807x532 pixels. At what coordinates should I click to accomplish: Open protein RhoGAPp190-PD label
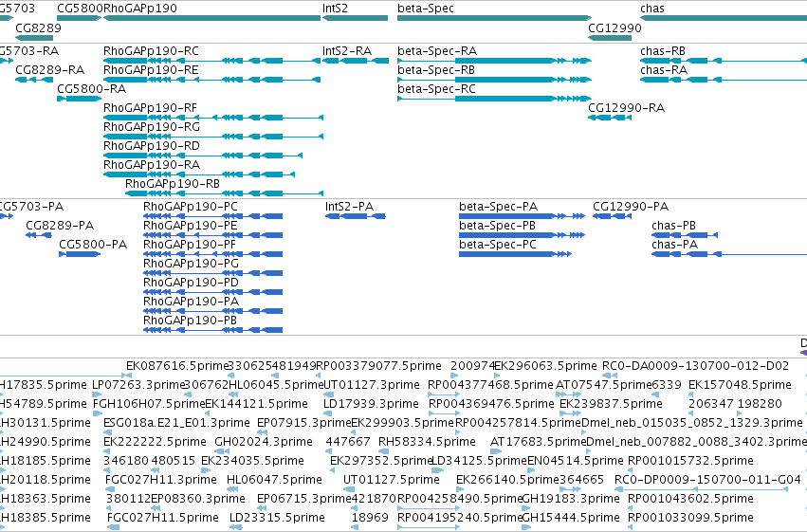(191, 283)
